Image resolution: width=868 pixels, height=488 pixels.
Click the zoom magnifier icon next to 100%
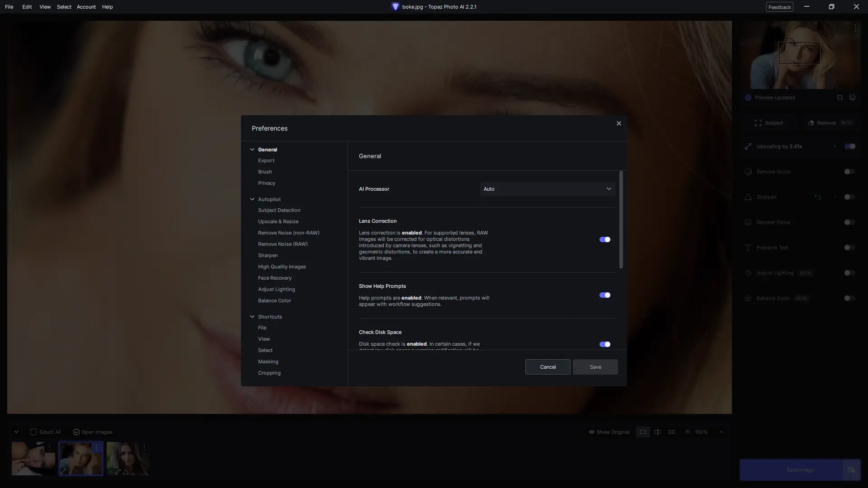click(688, 432)
